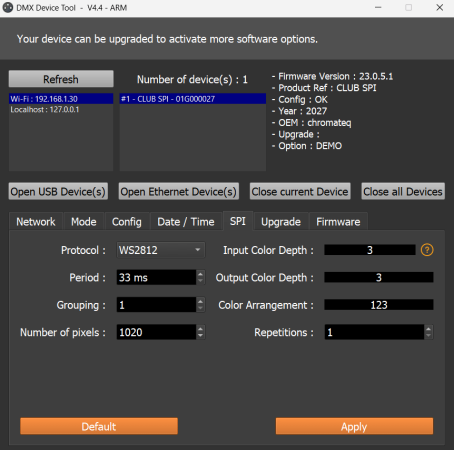
Task: Reset SPI settings with Default button
Action: click(99, 426)
